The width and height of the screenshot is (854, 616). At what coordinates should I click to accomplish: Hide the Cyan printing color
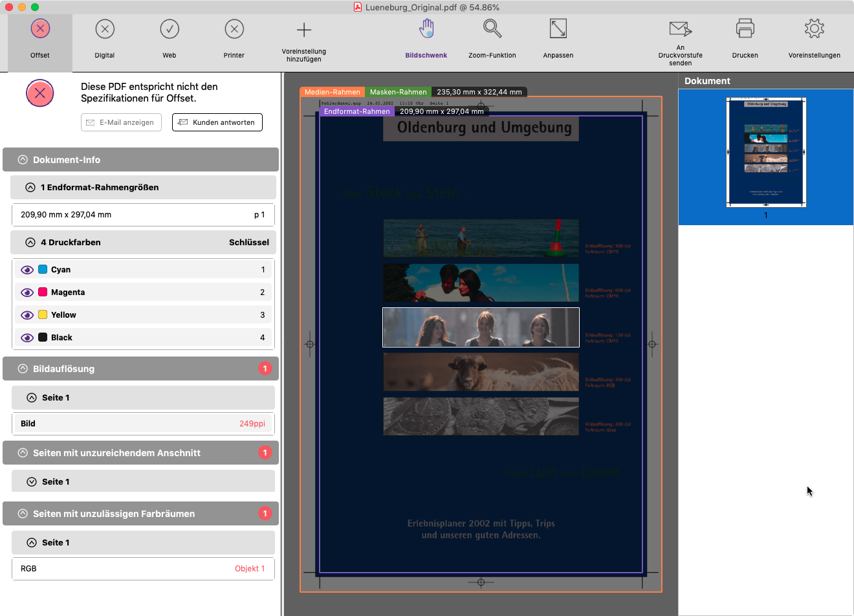point(27,269)
